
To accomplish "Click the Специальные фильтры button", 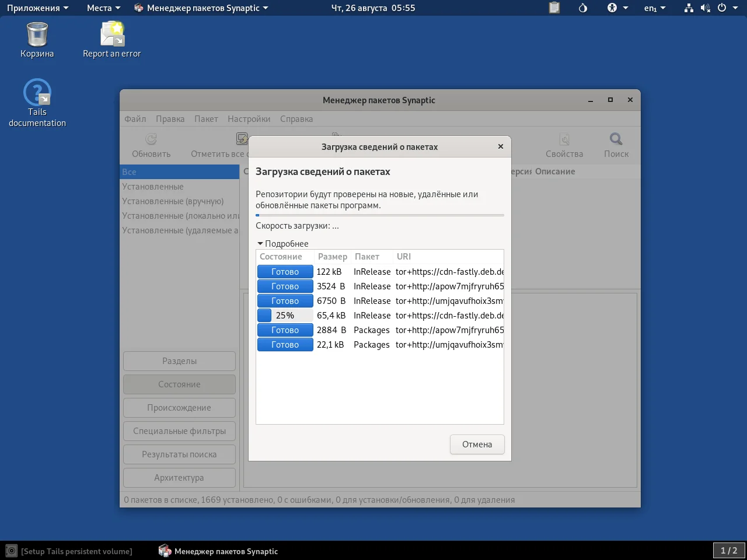I will [x=179, y=431].
